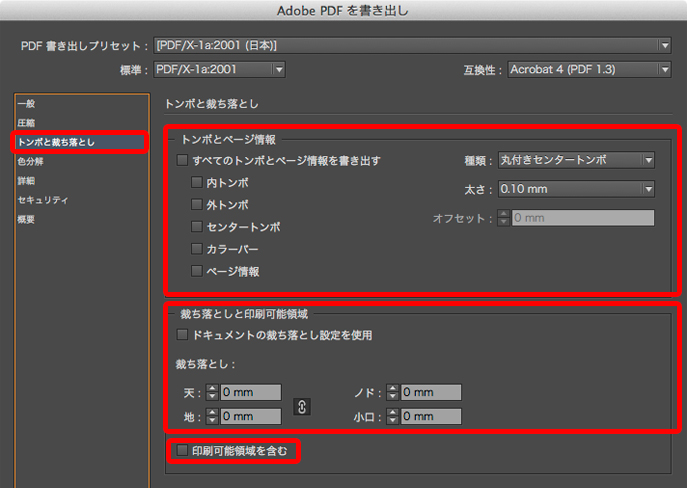687x488 pixels.
Task: Open the 太さ 0.10 mm dropdown
Action: 576,189
